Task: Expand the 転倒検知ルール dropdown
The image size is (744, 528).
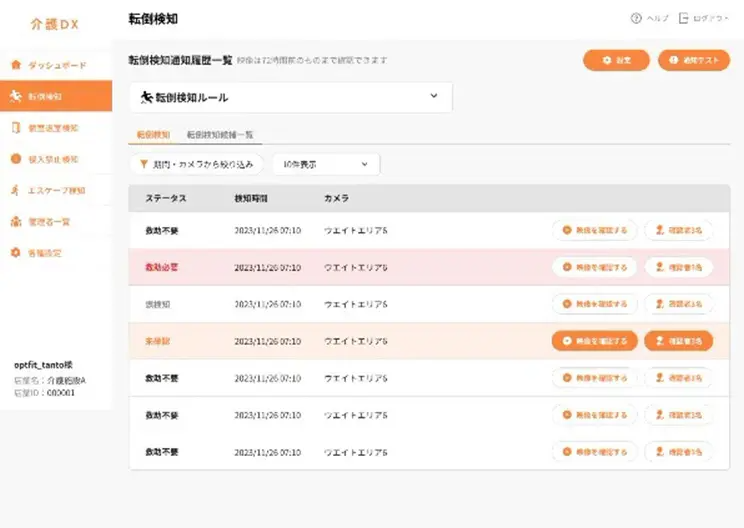Action: click(x=291, y=97)
